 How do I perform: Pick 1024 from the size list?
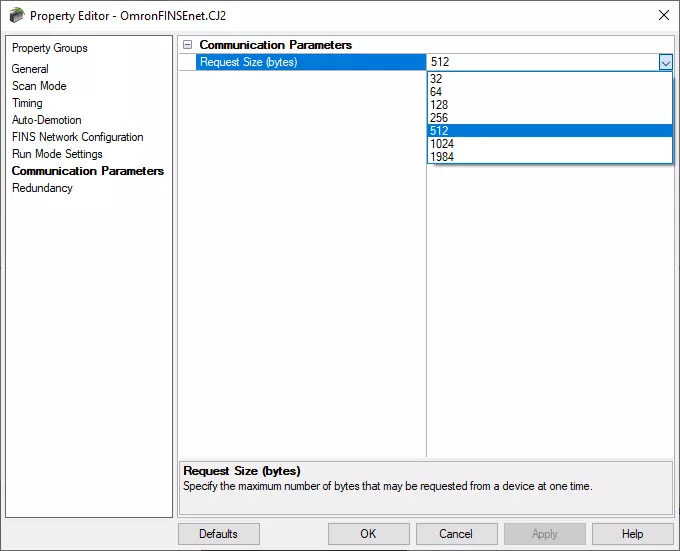point(549,144)
